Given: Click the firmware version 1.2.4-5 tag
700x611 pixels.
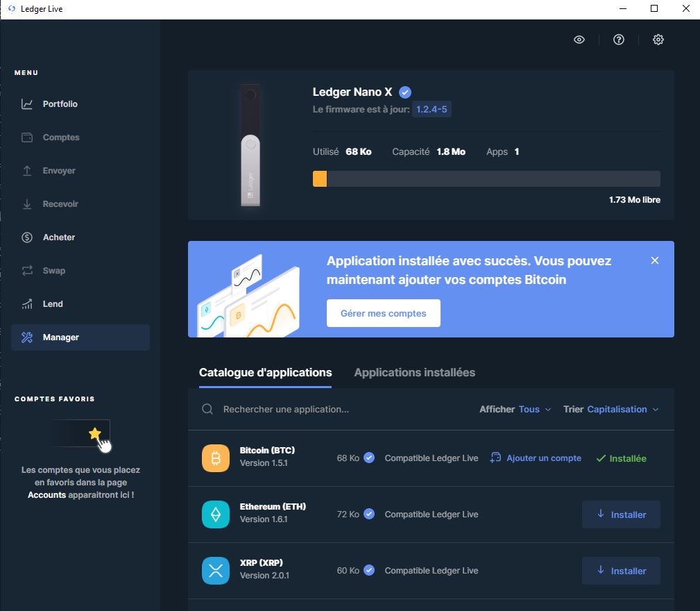Looking at the screenshot, I should (x=432, y=110).
